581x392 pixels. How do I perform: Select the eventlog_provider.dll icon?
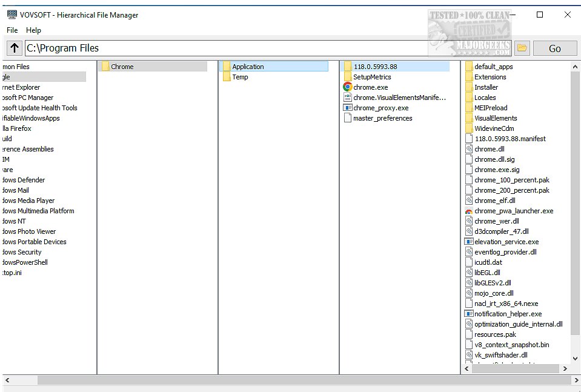tap(468, 251)
